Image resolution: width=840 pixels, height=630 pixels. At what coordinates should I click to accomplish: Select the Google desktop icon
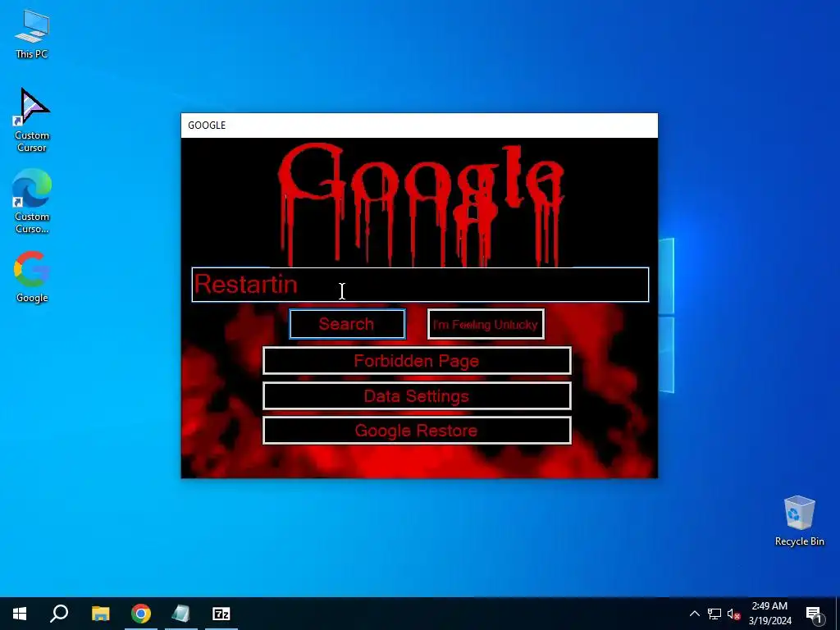[32, 277]
